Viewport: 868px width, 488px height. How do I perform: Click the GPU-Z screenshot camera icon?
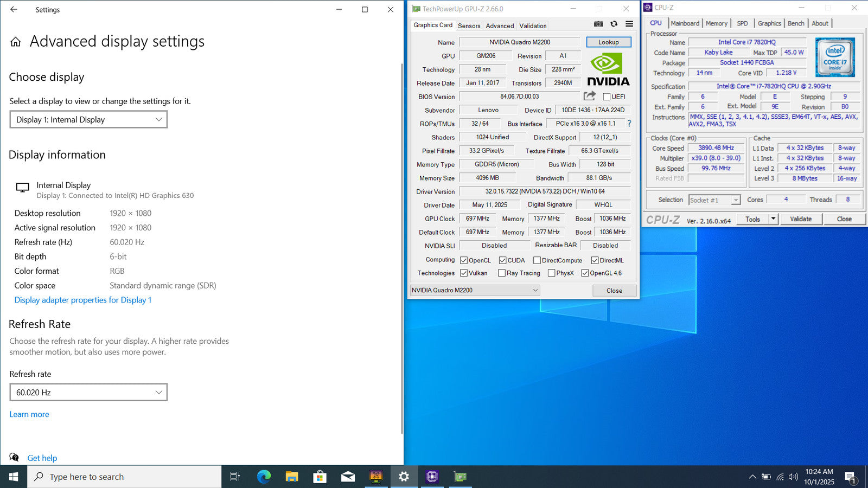[x=598, y=24]
